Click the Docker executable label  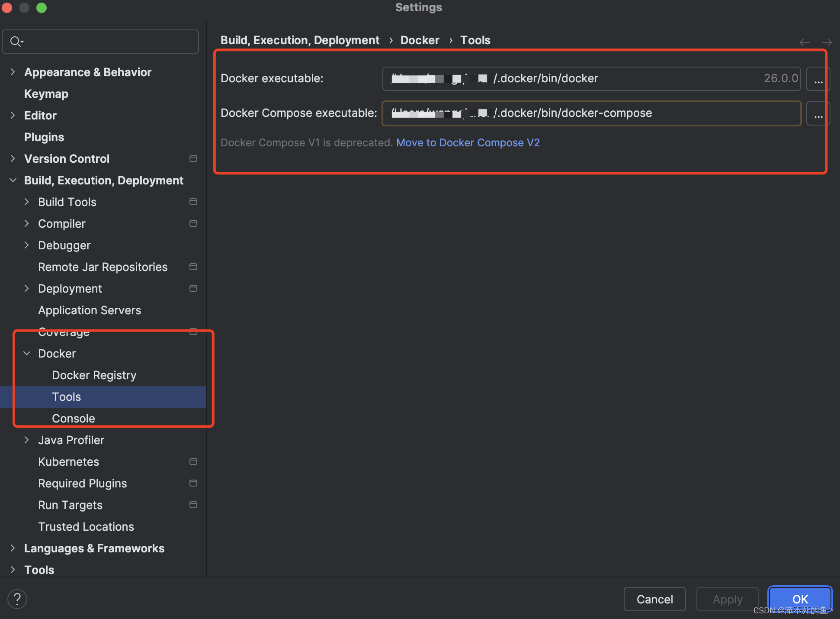(x=272, y=78)
